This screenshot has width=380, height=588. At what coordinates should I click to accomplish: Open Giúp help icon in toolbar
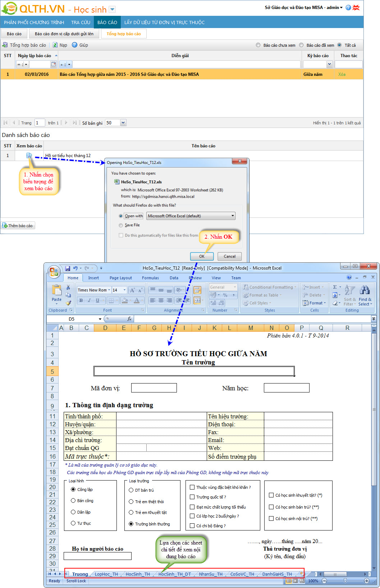pyautogui.click(x=75, y=45)
